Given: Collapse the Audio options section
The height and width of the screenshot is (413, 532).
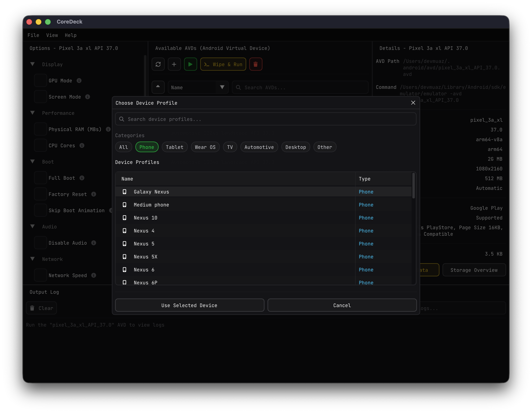Looking at the screenshot, I should tap(32, 226).
